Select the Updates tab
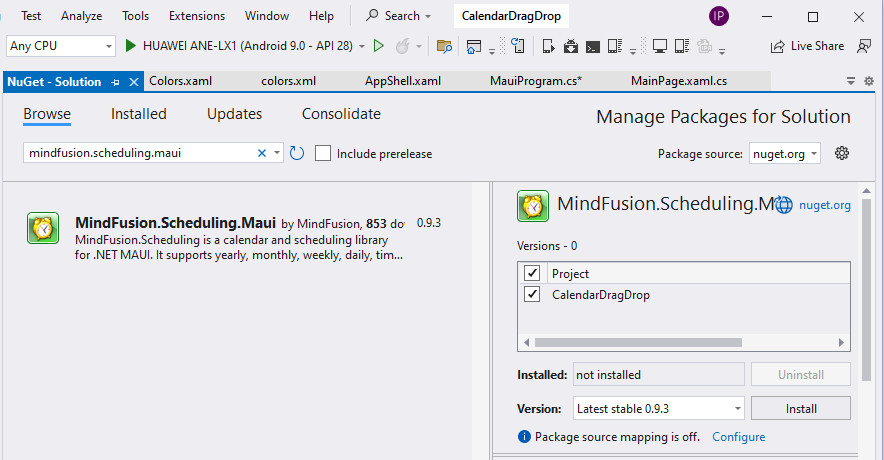The height and width of the screenshot is (460, 884). click(235, 114)
